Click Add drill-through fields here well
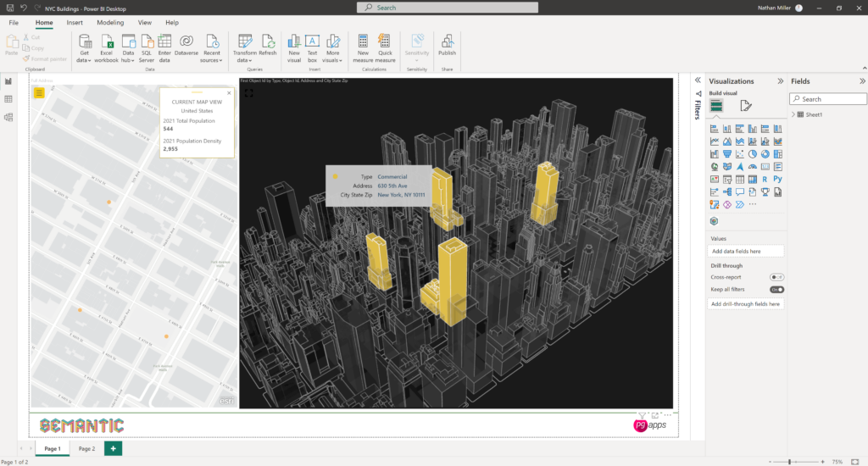The image size is (868, 466). pos(746,304)
